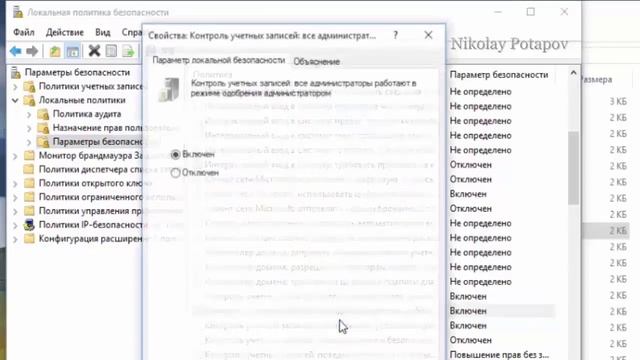Click the policy server icon in the dialog
This screenshot has width=640, height=360.
click(169, 89)
